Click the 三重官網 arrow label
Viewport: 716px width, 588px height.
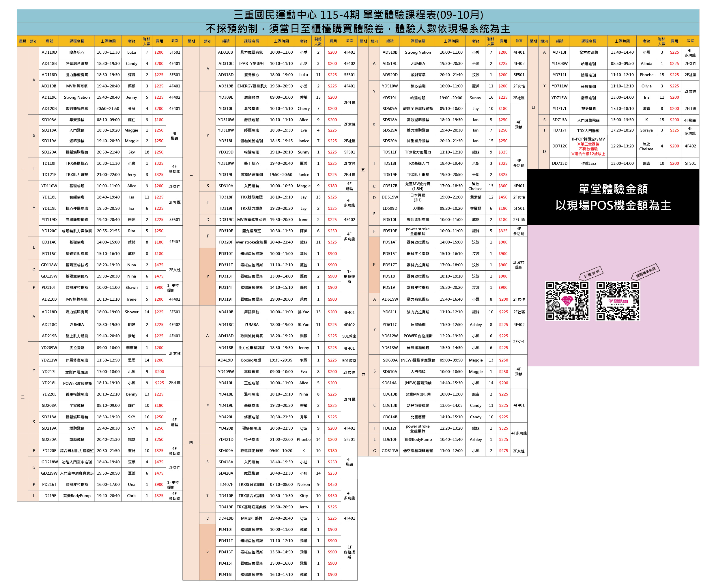pos(591,273)
